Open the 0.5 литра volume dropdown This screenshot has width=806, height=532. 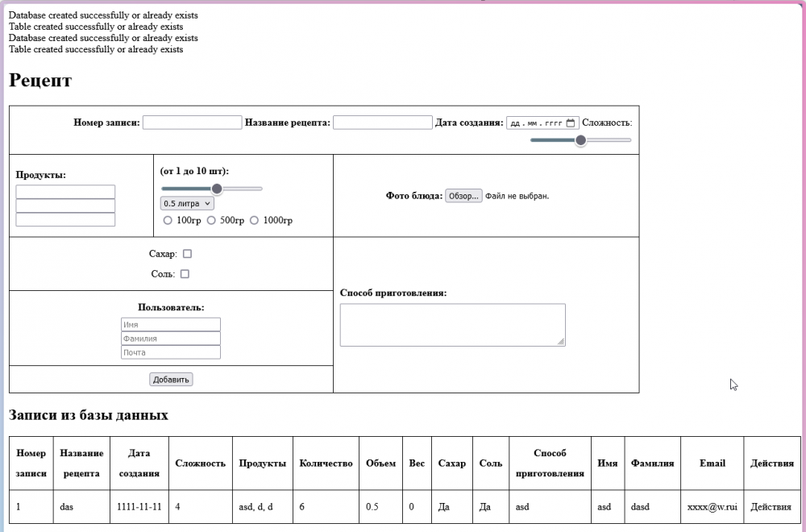tap(187, 204)
